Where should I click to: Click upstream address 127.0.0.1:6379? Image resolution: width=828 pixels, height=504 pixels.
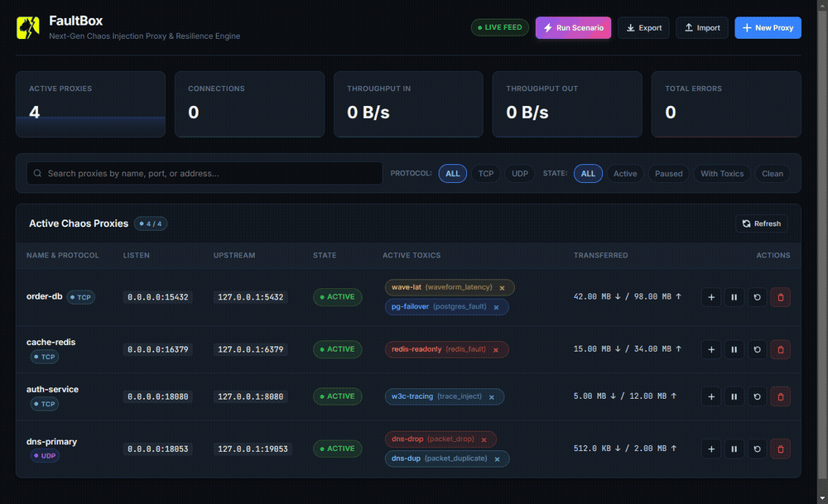click(251, 349)
